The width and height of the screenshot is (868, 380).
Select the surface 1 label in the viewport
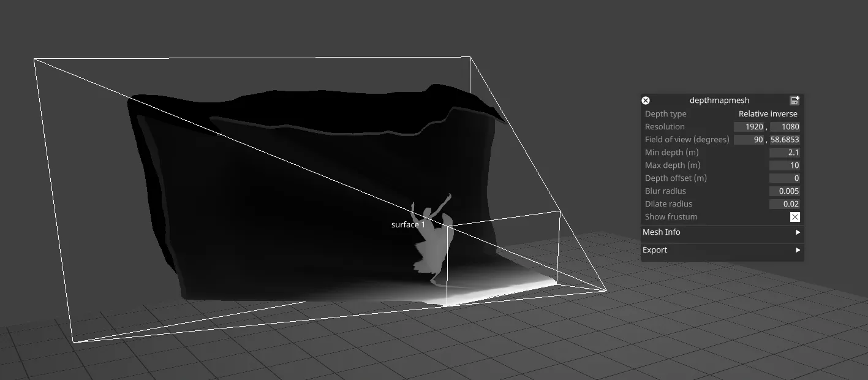point(408,224)
